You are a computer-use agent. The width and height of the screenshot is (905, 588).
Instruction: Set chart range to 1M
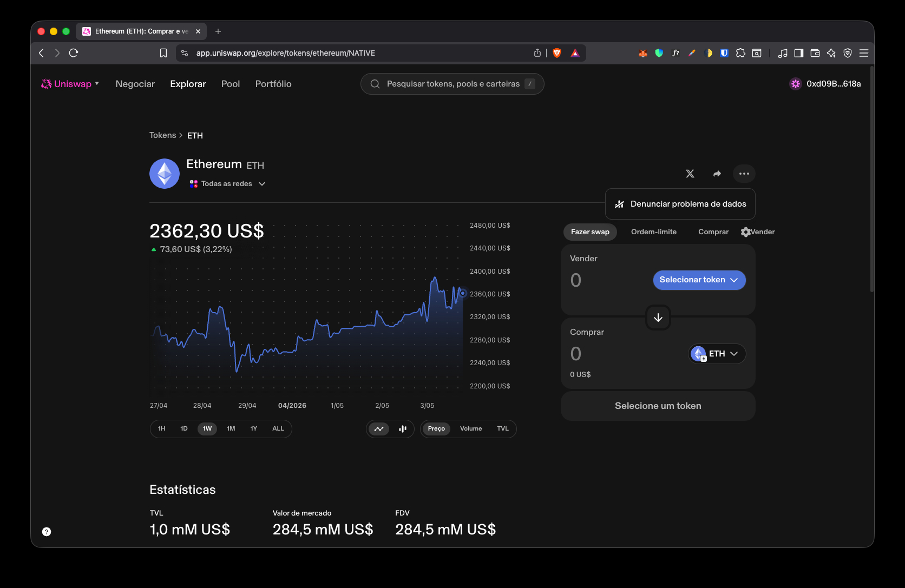point(231,429)
